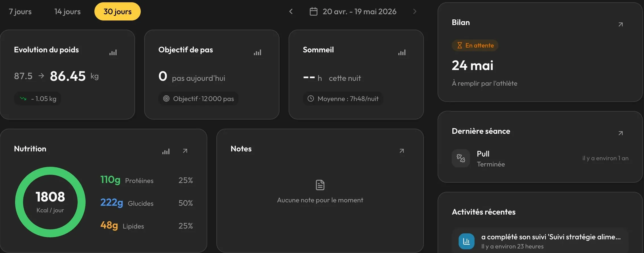Open the weight evolution chart icon
The image size is (644, 253).
click(x=113, y=53)
